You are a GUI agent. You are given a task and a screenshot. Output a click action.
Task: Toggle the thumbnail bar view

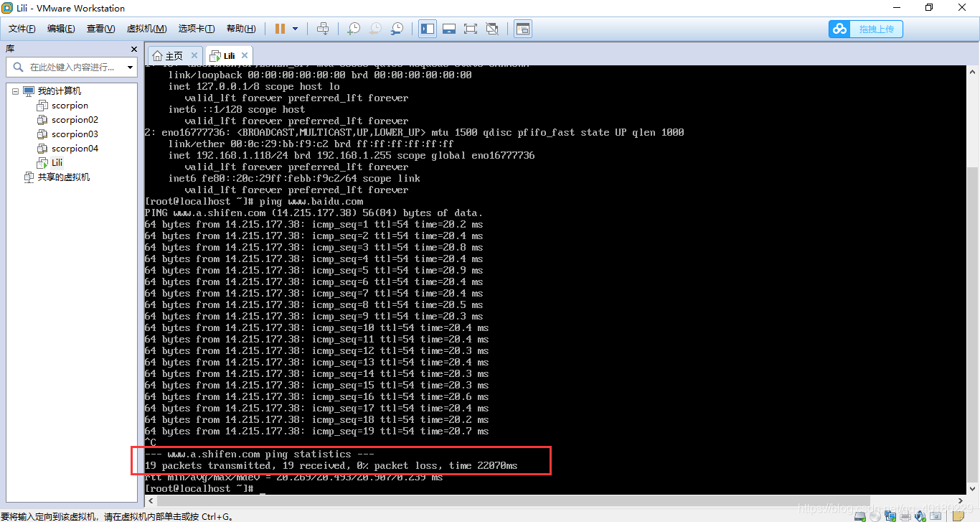[x=449, y=29]
